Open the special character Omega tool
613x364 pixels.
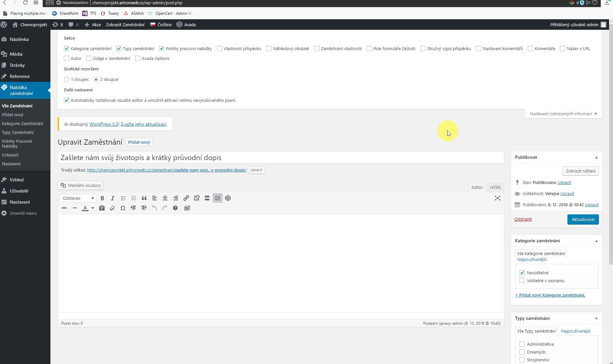click(x=123, y=208)
